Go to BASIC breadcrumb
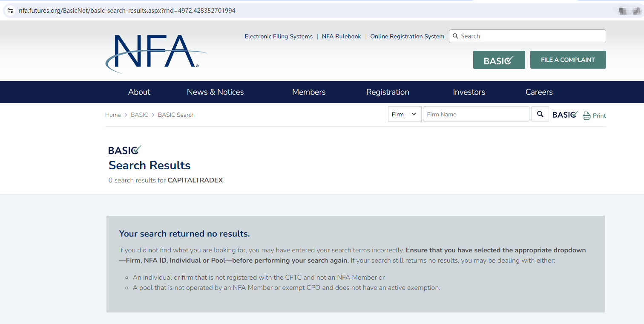 point(139,115)
